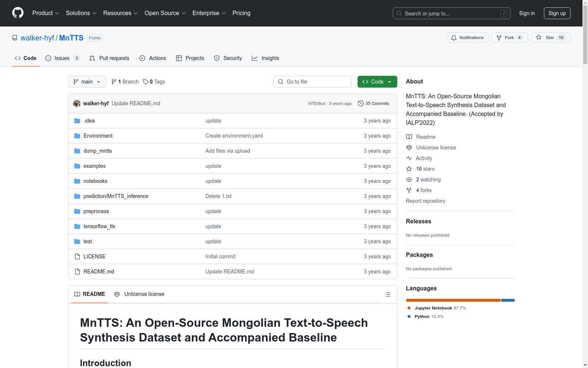This screenshot has width=588, height=368.
Task: Switch to the Pull requests tab
Action: pos(110,58)
